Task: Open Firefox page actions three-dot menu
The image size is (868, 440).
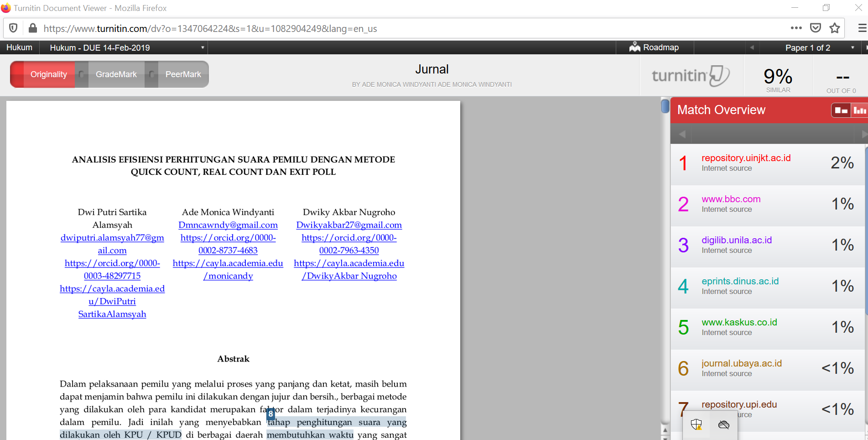Action: (x=796, y=28)
